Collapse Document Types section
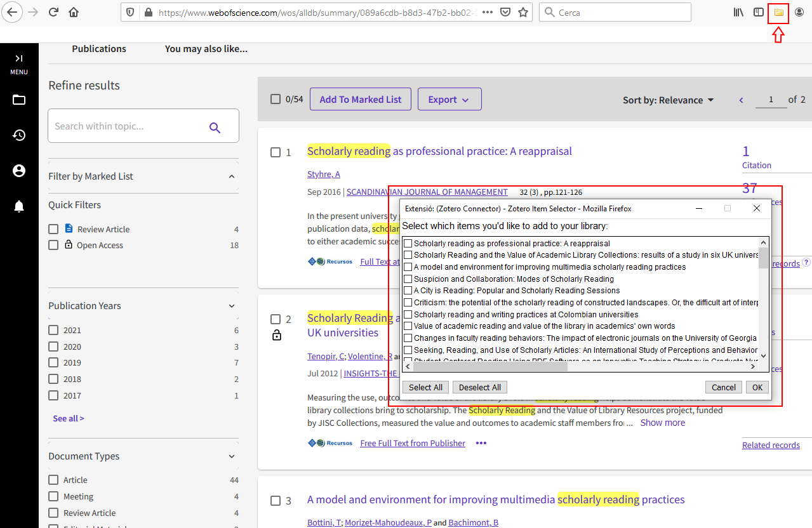This screenshot has height=528, width=812. pyautogui.click(x=231, y=456)
